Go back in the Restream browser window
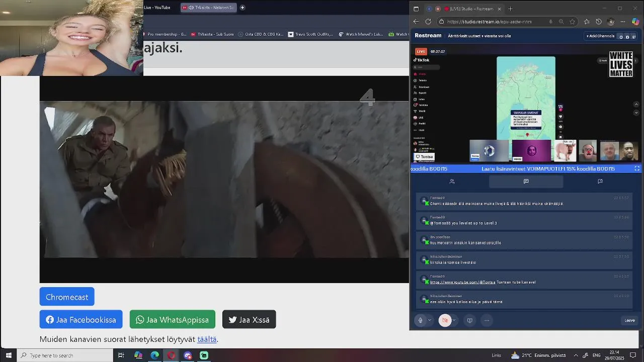 click(x=416, y=22)
